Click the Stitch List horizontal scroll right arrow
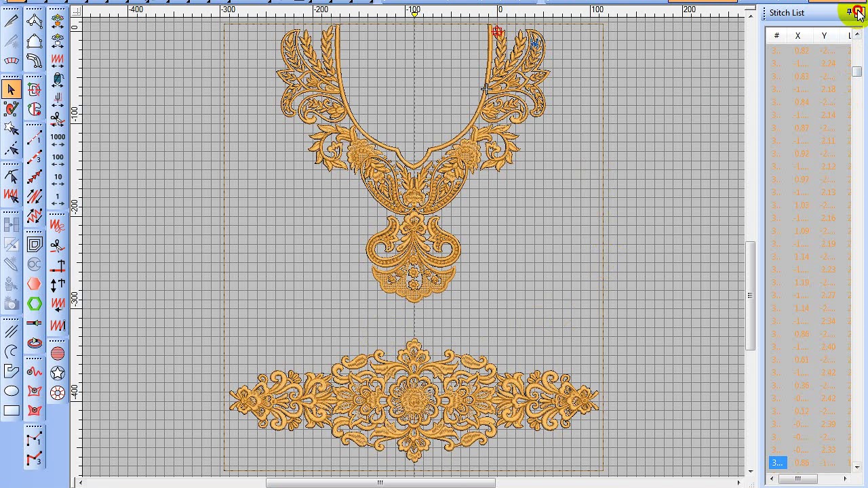 pyautogui.click(x=845, y=479)
